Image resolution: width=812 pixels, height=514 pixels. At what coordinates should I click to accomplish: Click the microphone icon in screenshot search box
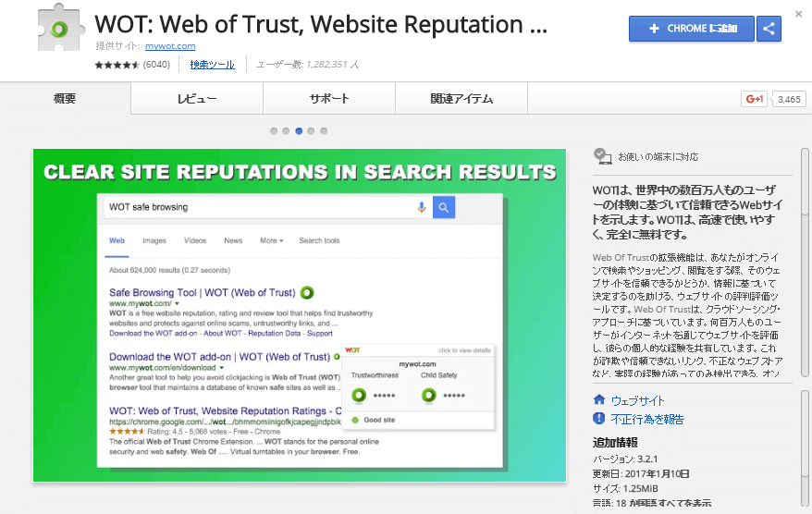click(422, 207)
